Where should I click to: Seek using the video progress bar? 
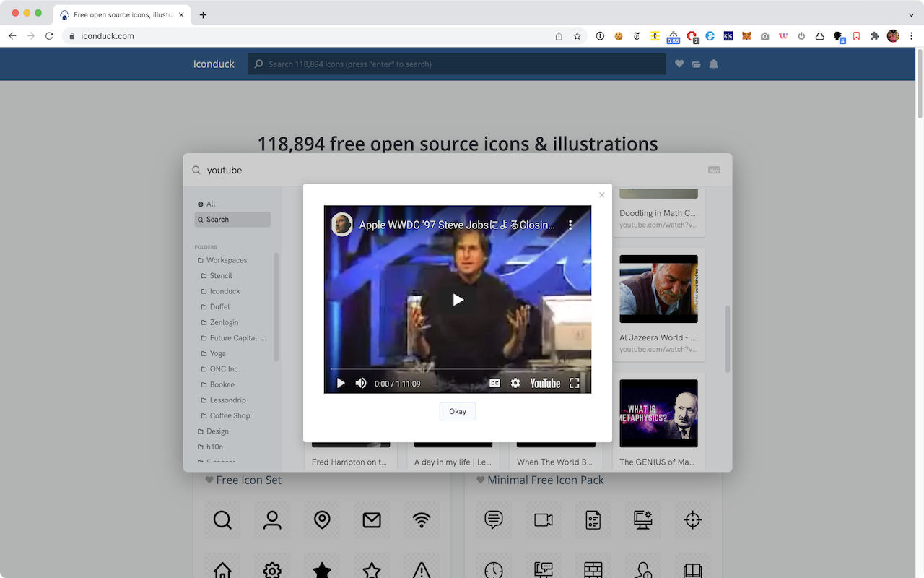pos(458,367)
